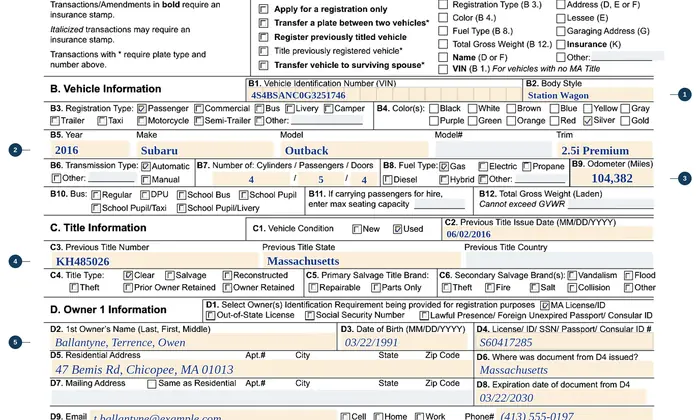700x420 pixels.
Task: Check Same as Residential mailing address
Action: tap(152, 384)
